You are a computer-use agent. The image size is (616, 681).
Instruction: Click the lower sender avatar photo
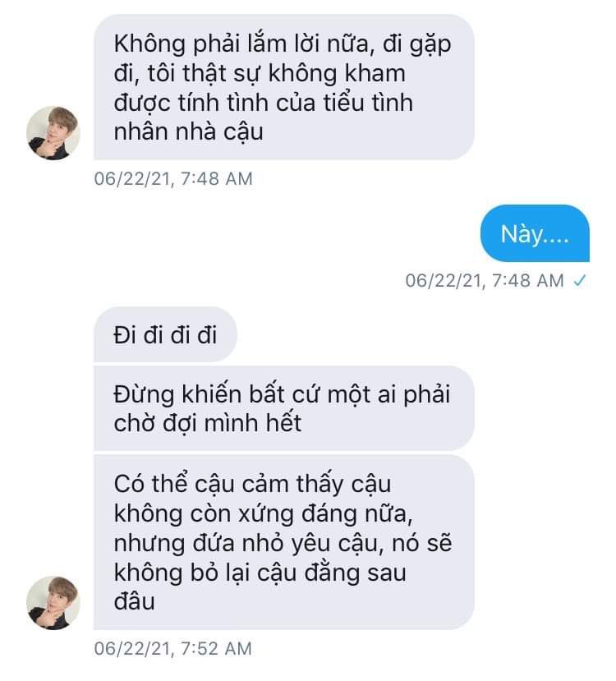[x=53, y=603]
